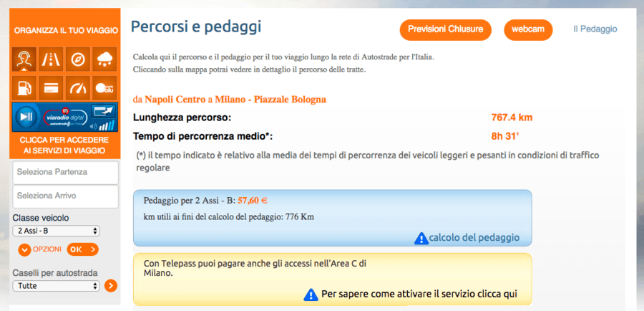Open the customer assistance headset icon
The height and width of the screenshot is (311, 644).
[x=24, y=59]
